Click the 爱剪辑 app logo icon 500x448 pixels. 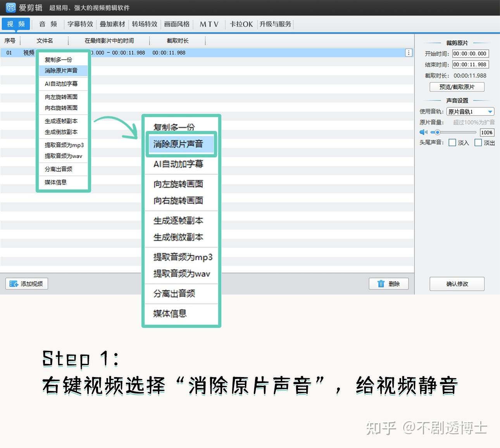click(11, 7)
